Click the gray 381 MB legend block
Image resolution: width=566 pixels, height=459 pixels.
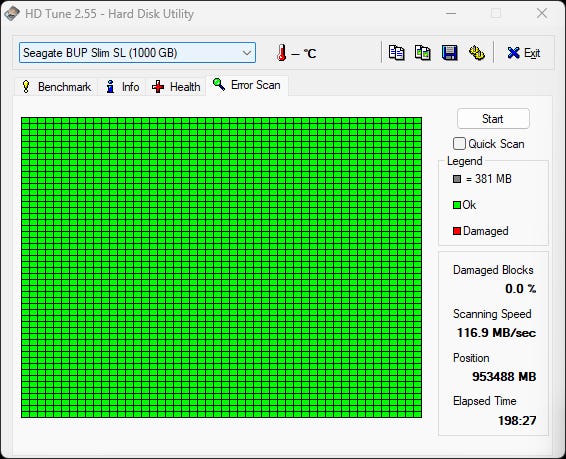tap(457, 179)
